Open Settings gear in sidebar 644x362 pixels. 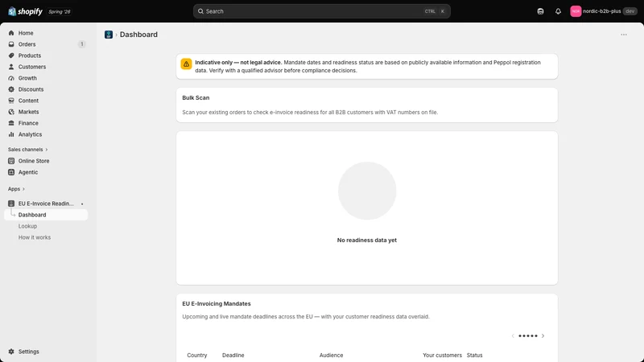click(11, 352)
